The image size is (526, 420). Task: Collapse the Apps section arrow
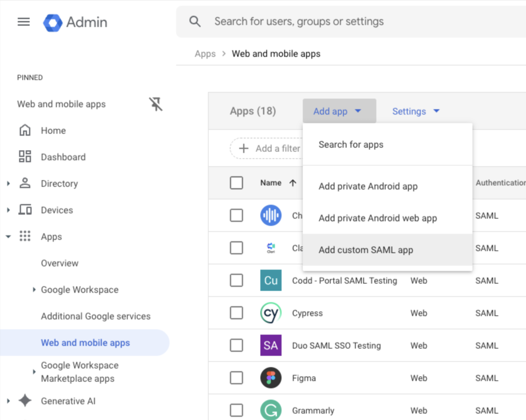pyautogui.click(x=8, y=236)
